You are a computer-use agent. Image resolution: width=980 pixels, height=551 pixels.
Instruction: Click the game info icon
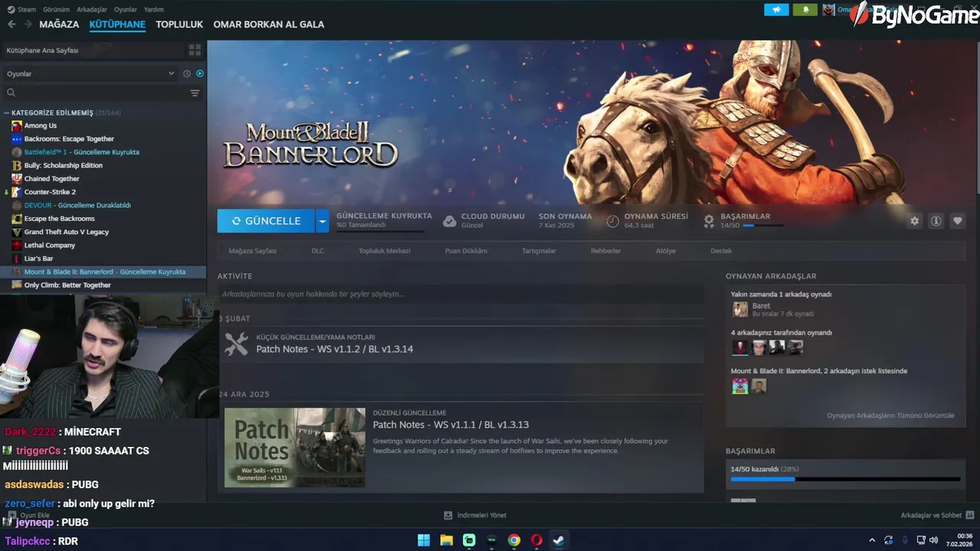click(936, 221)
